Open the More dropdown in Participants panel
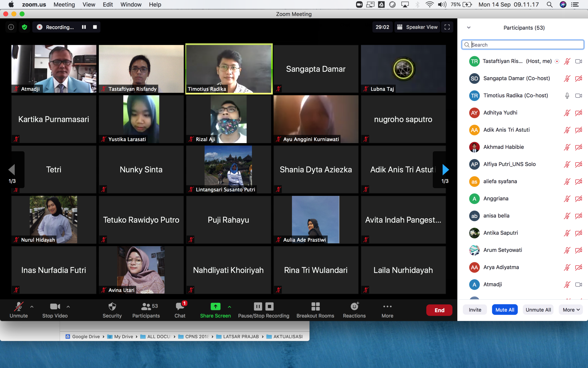 (x=571, y=310)
